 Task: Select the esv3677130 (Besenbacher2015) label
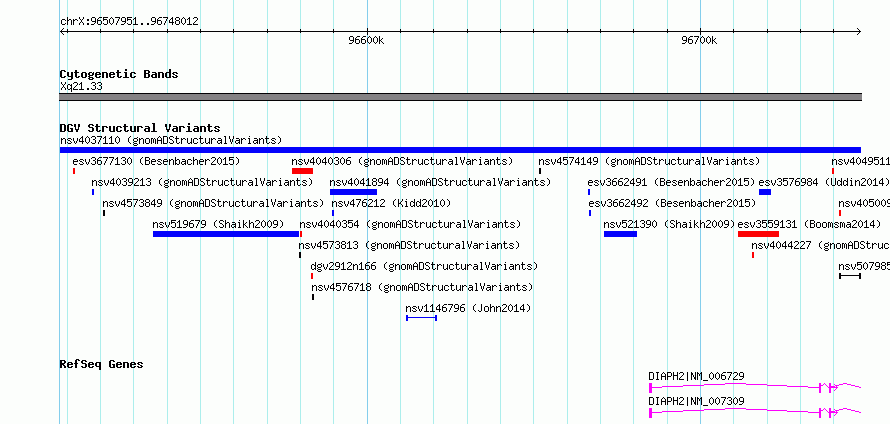coord(156,161)
